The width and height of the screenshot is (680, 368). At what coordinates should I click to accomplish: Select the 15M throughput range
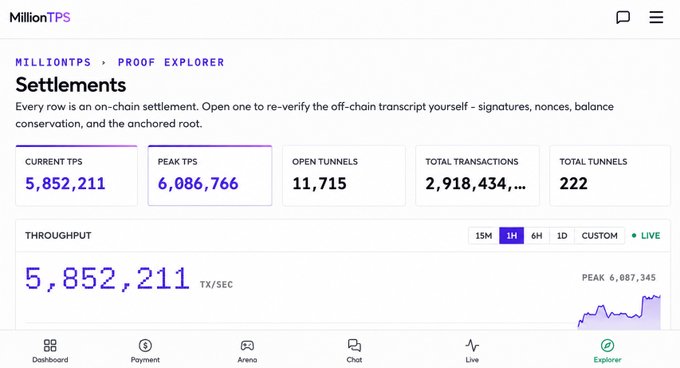[x=484, y=236]
